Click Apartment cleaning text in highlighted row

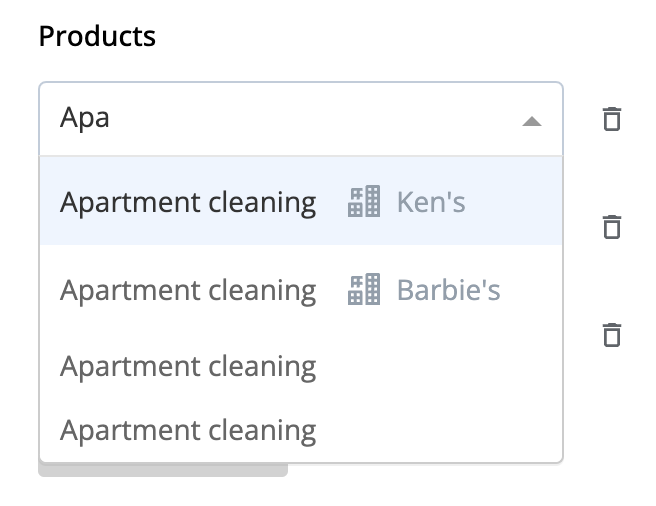click(x=188, y=203)
